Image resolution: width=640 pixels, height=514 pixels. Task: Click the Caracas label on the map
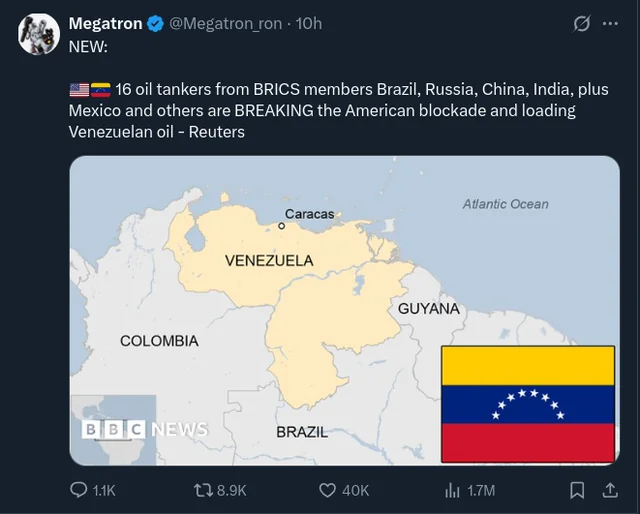point(308,214)
